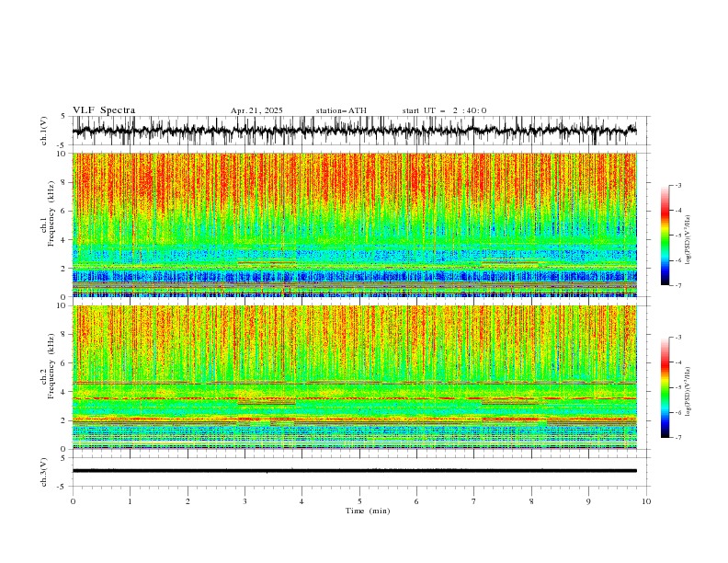The height and width of the screenshot is (563, 728).
Task: Click the 'station=ATH' label
Action: [x=341, y=110]
